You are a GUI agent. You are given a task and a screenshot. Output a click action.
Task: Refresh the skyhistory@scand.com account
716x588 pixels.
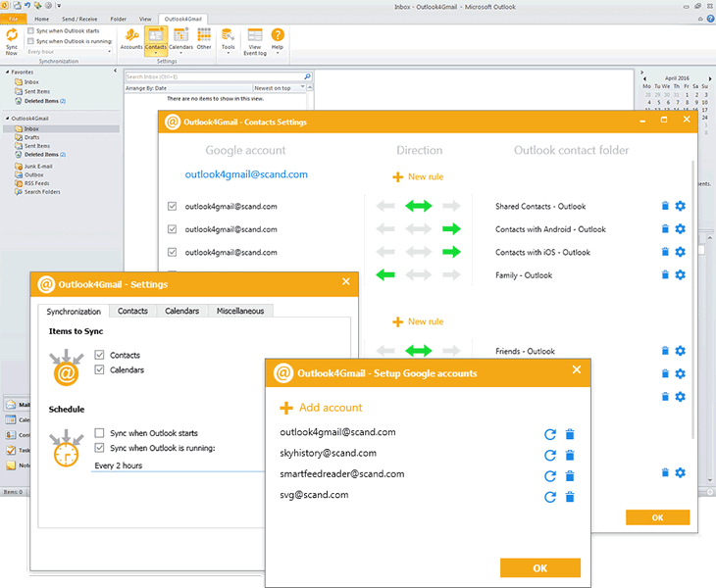click(x=550, y=456)
